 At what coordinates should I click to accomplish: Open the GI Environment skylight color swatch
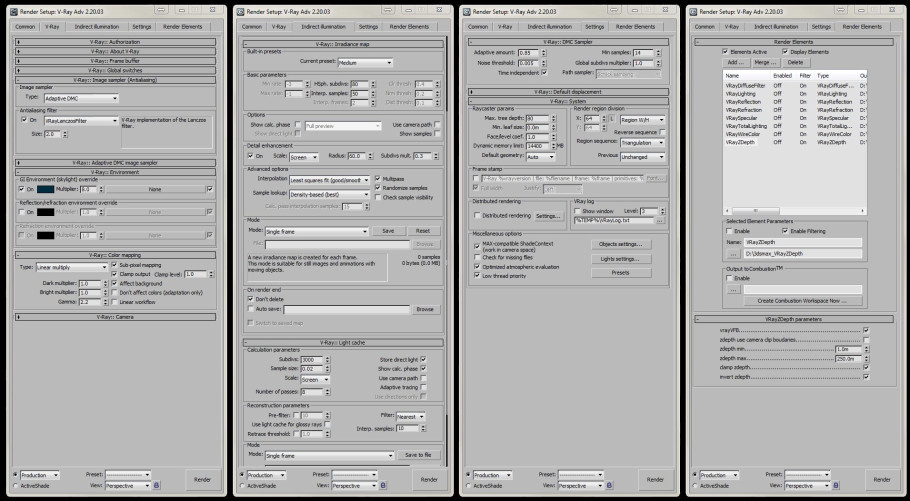click(45, 189)
